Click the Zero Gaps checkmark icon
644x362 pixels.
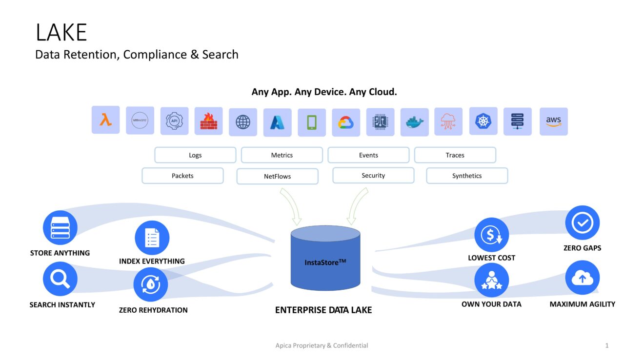(582, 223)
